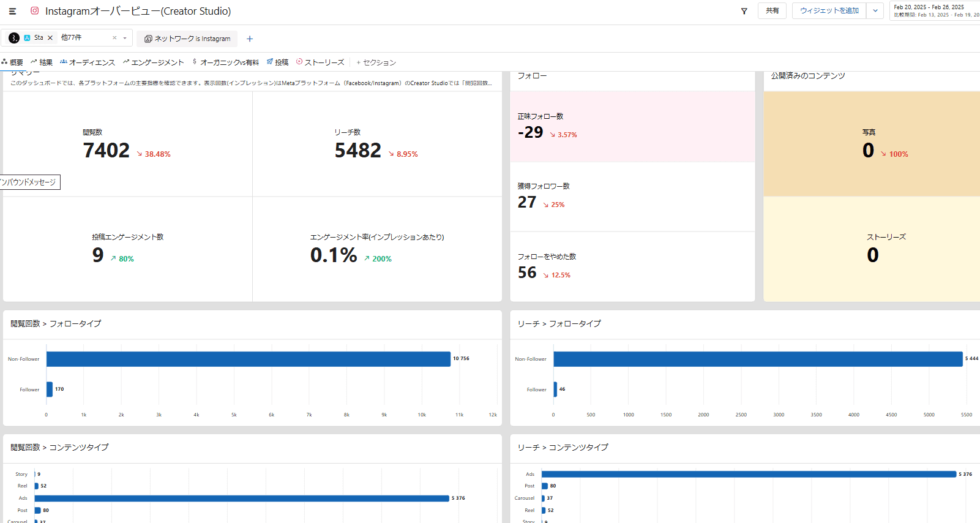Click the Non-Follower bar in 閲覧回数 chart

[x=248, y=359]
